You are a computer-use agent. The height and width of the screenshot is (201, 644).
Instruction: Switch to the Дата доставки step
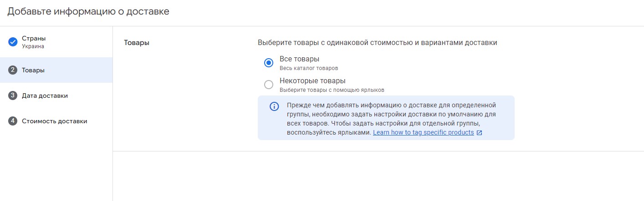[x=45, y=95]
